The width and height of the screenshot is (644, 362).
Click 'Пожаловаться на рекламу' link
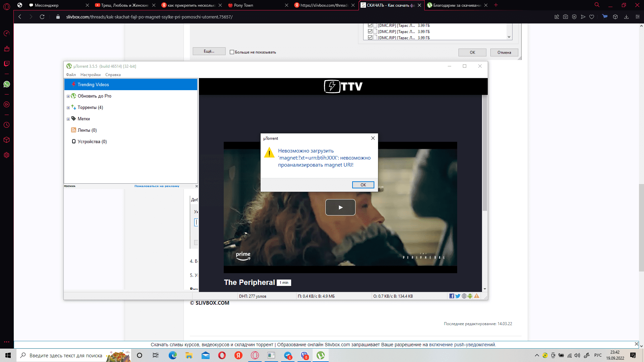point(157,186)
